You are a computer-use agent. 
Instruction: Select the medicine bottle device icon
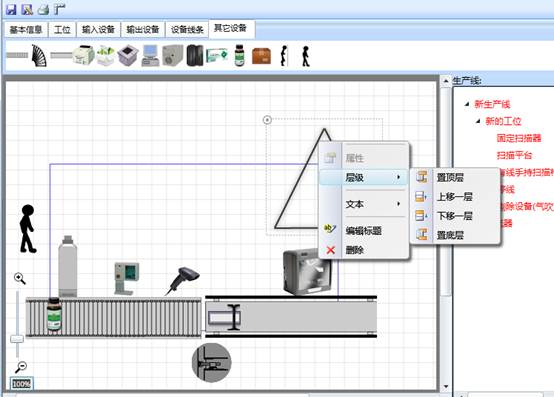240,55
